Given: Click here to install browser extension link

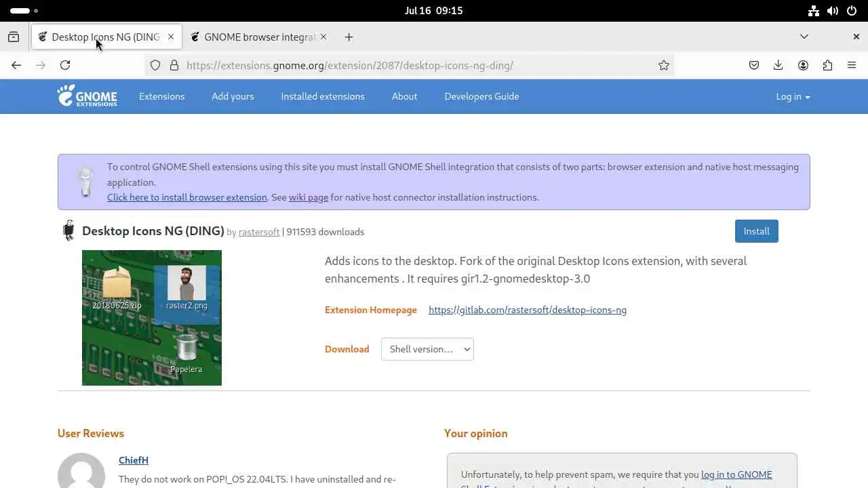Looking at the screenshot, I should [187, 197].
